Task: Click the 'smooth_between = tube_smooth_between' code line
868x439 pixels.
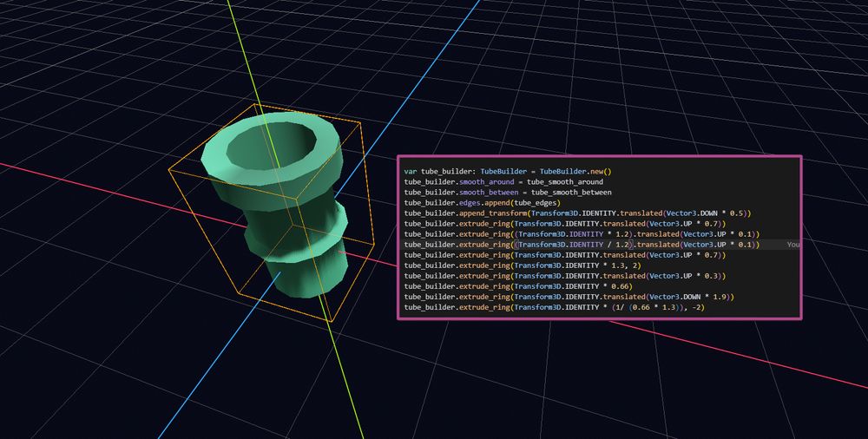Action: pyautogui.click(x=508, y=193)
